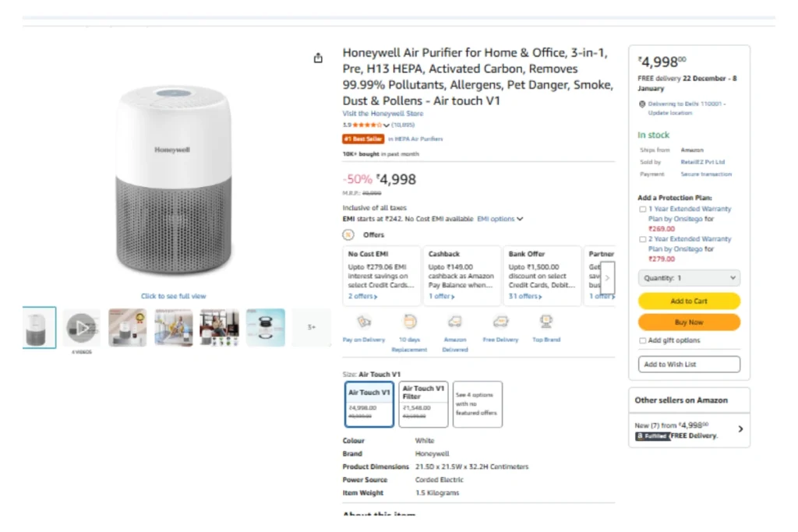Click the 3+ more images thumbnail
The image size is (798, 532).
[311, 327]
